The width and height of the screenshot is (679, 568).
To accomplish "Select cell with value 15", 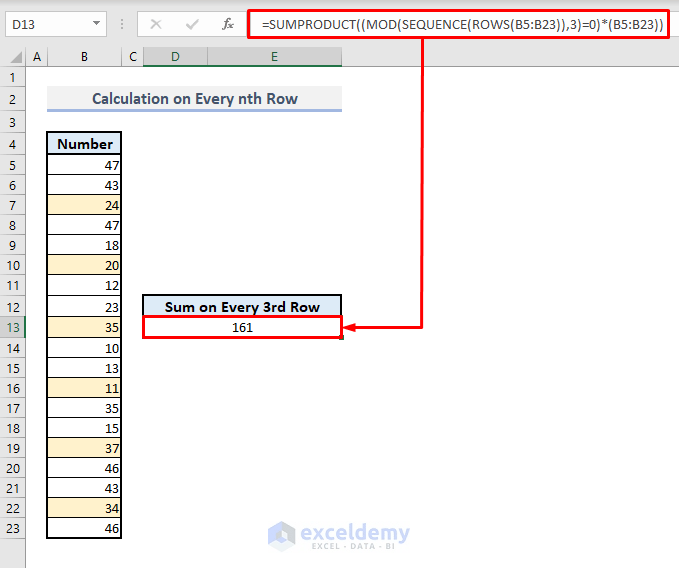I will pos(84,428).
